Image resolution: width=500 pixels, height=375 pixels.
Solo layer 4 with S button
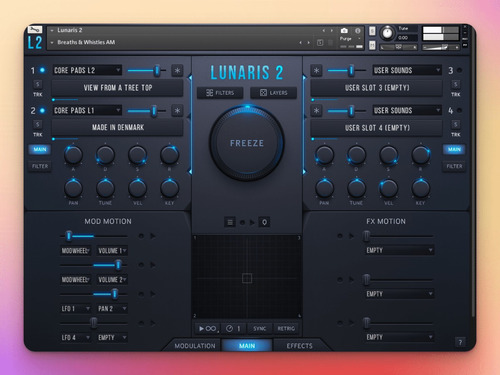pos(456,124)
